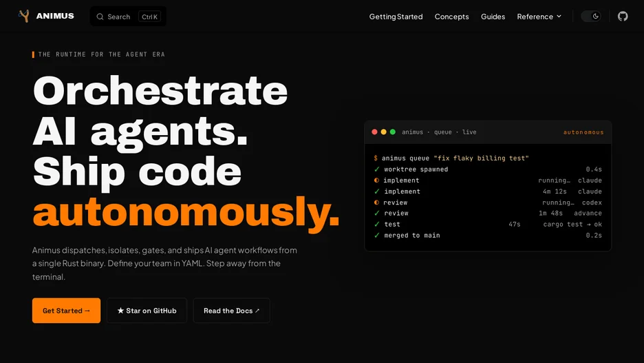Click the Animus slingshot logo icon
The height and width of the screenshot is (363, 644).
coord(24,16)
